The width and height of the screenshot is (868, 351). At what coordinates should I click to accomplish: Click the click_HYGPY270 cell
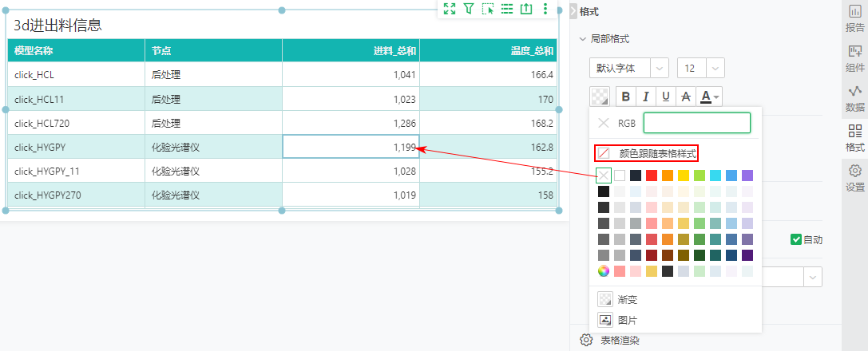[x=77, y=195]
